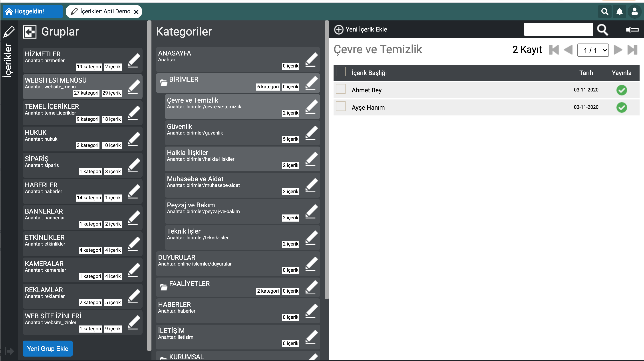Open the global search icon in top bar

pos(604,12)
